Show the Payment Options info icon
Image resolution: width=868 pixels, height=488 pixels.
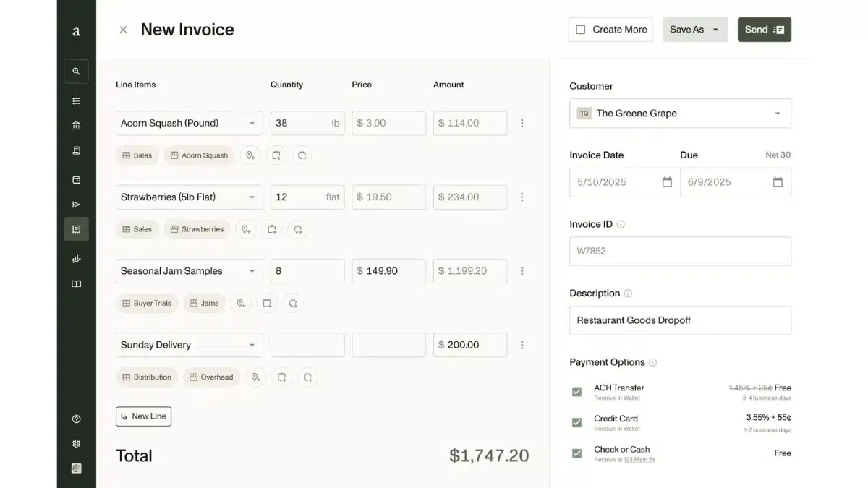pyautogui.click(x=652, y=362)
